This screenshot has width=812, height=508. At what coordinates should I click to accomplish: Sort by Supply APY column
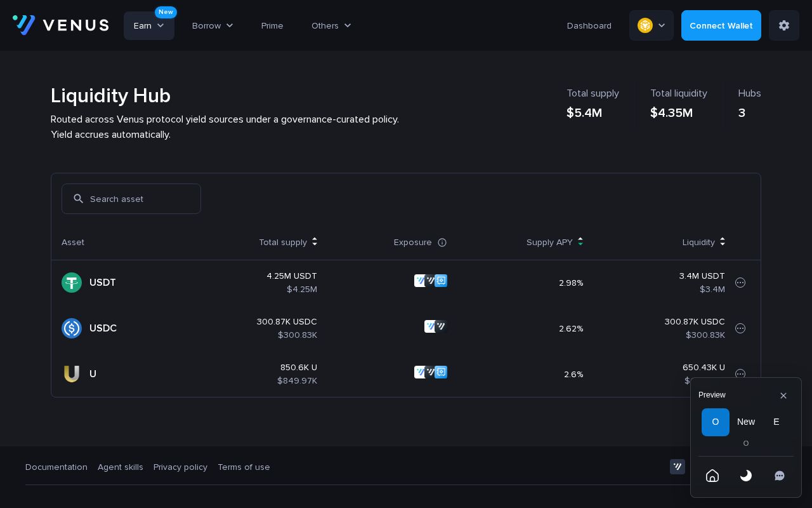tap(554, 242)
